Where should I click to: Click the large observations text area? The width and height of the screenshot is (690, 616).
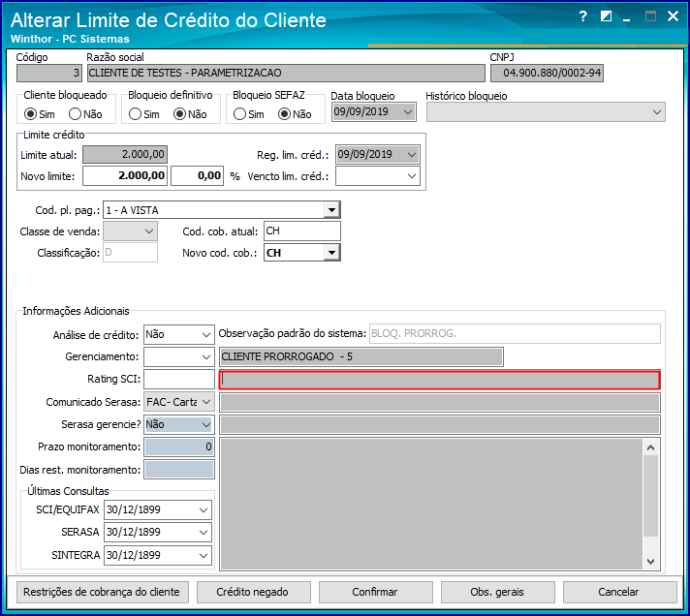click(x=431, y=504)
